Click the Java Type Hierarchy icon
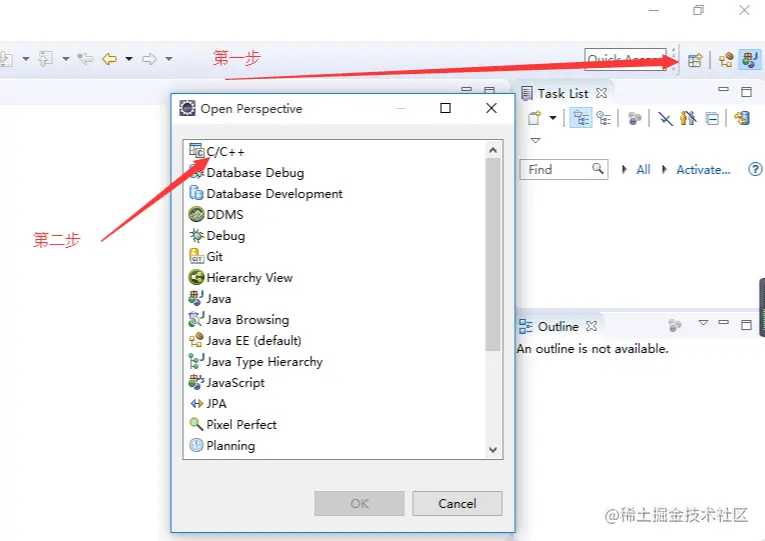 [196, 361]
